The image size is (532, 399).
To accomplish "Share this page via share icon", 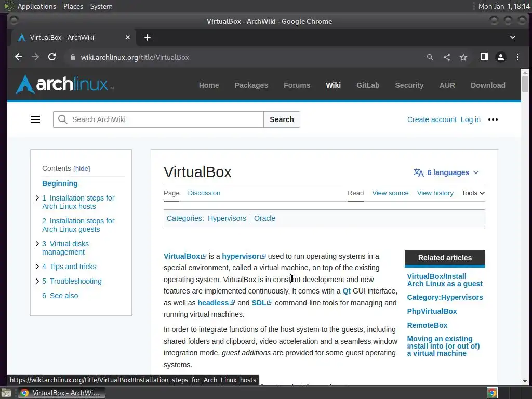I will (x=446, y=57).
